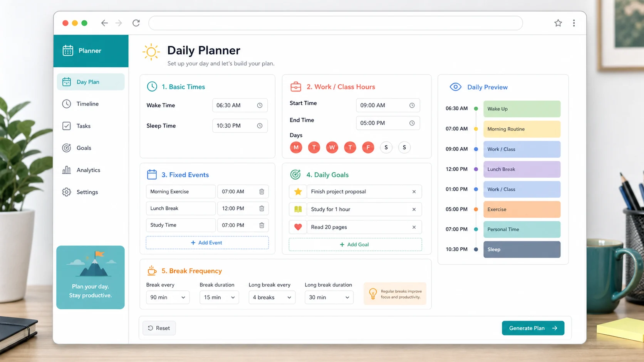Select the green Wake Up preview block
The width and height of the screenshot is (644, 362).
[x=522, y=109]
